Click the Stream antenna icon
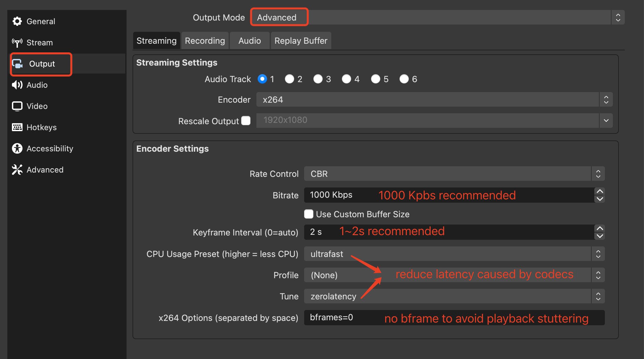 17,42
